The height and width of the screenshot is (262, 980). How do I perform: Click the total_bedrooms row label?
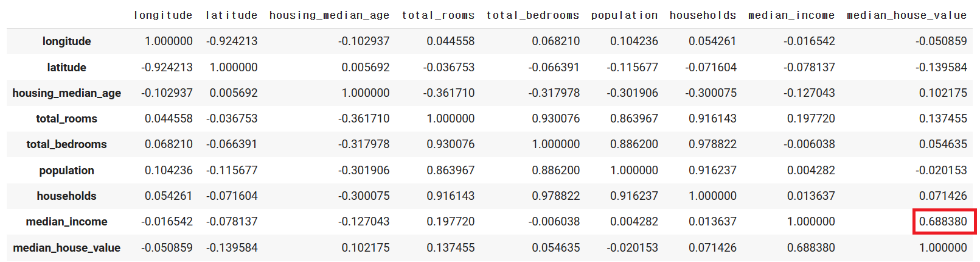point(66,144)
